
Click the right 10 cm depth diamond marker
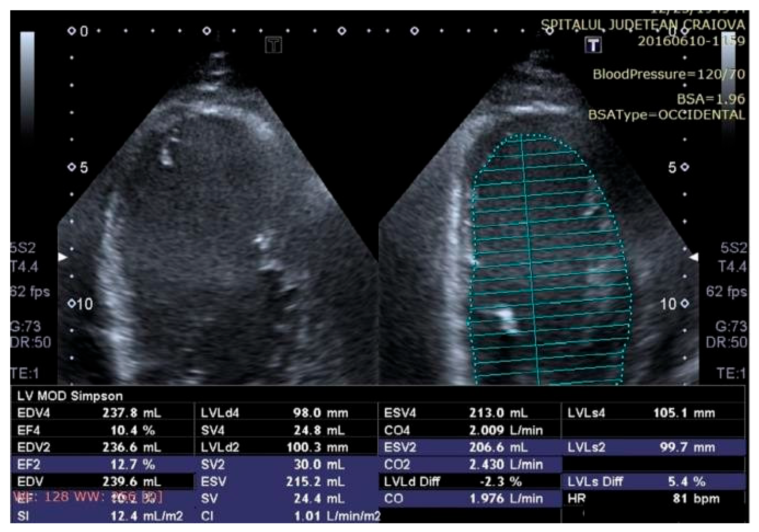tap(685, 303)
